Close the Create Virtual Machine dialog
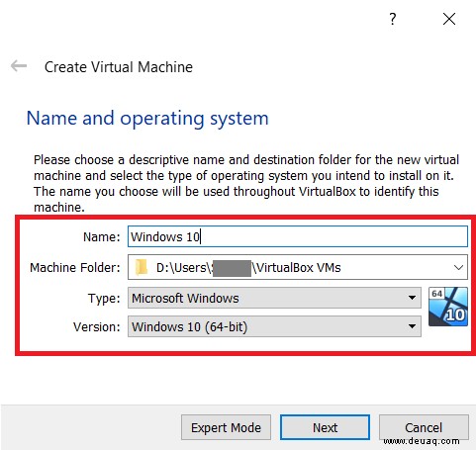 tap(449, 19)
